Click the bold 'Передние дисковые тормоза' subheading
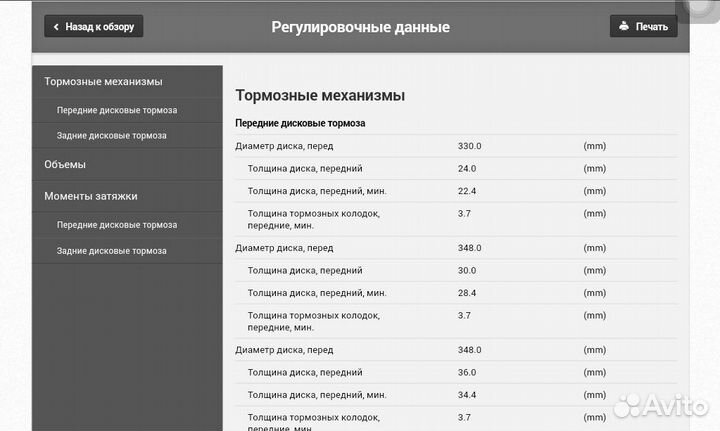720x431 pixels. [x=300, y=123]
